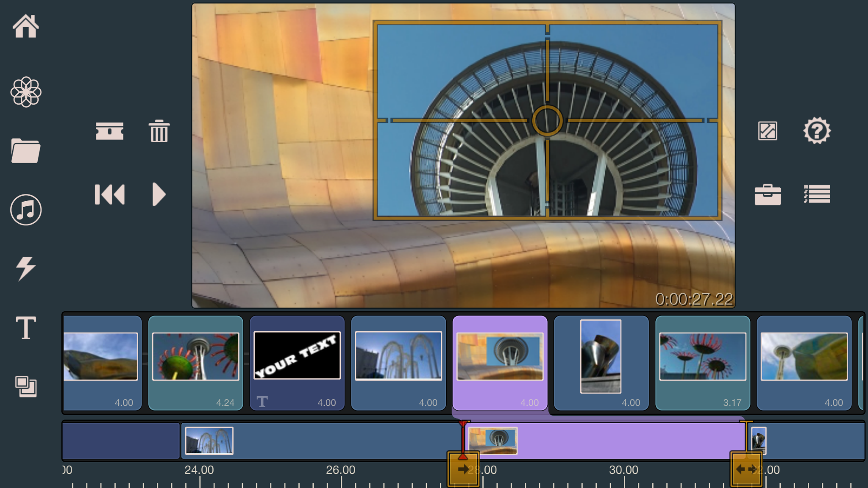This screenshot has width=868, height=488.
Task: Click the left trim handle with the arrow
Action: 463,469
